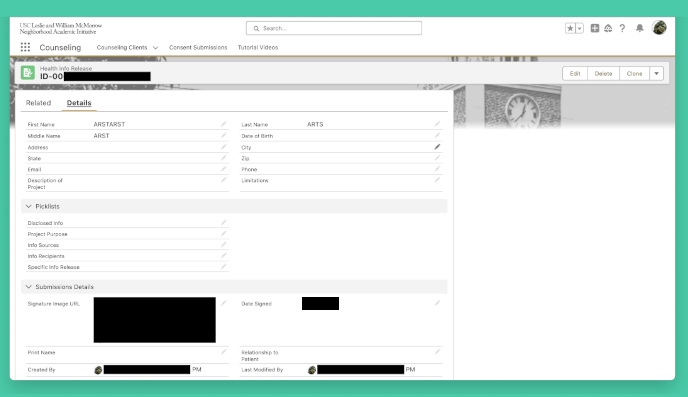This screenshot has width=688, height=397.
Task: Edit Date Signed pencil icon
Action: coord(437,303)
